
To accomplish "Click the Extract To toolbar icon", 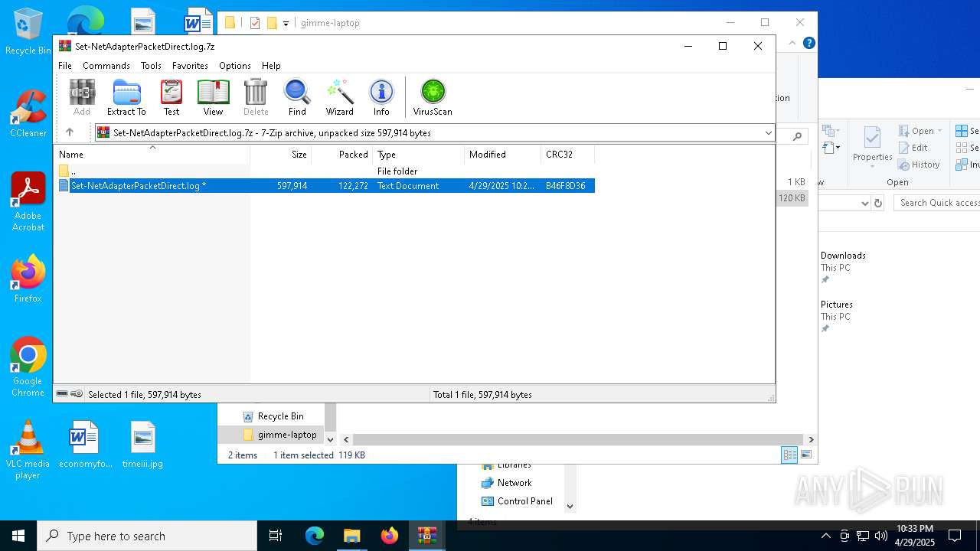I will [126, 98].
